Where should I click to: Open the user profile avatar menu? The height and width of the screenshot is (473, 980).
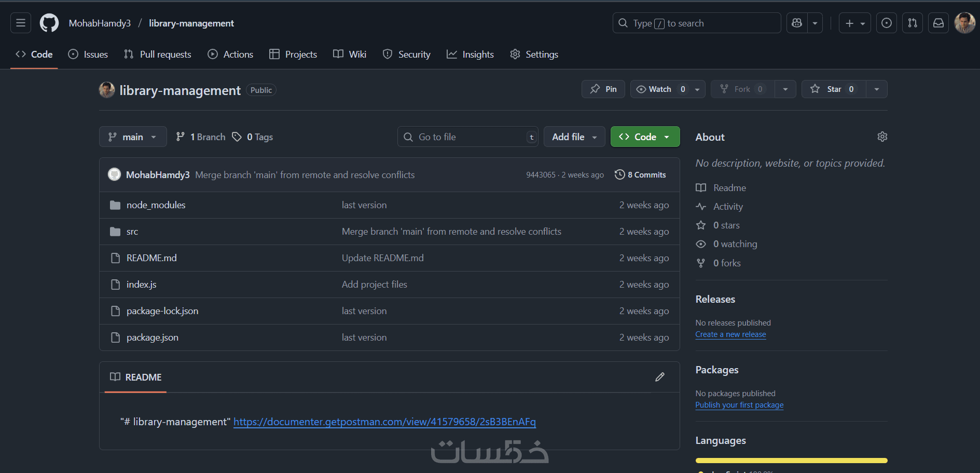tap(965, 23)
